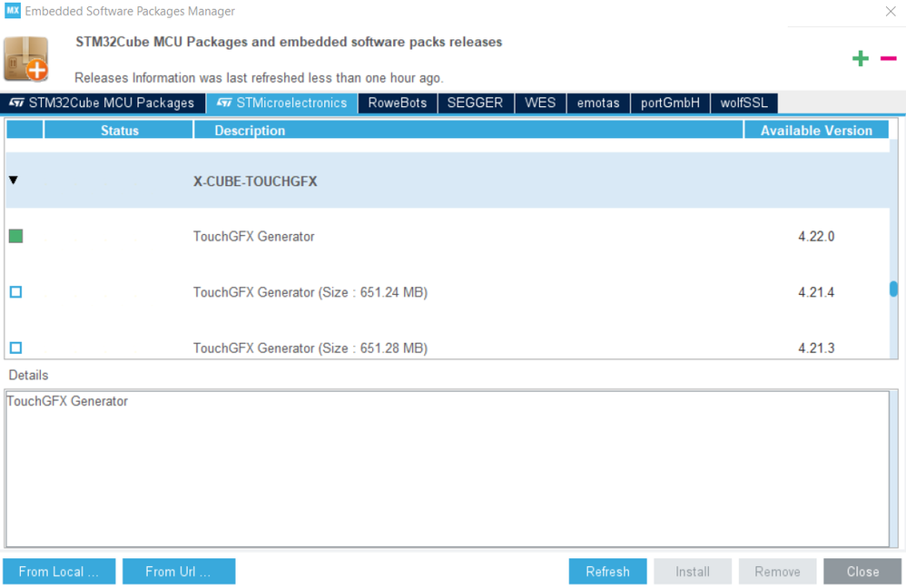906x588 pixels.
Task: Collapse the X-CUBE-TOUCHGFX group arrow
Action: [x=14, y=181]
